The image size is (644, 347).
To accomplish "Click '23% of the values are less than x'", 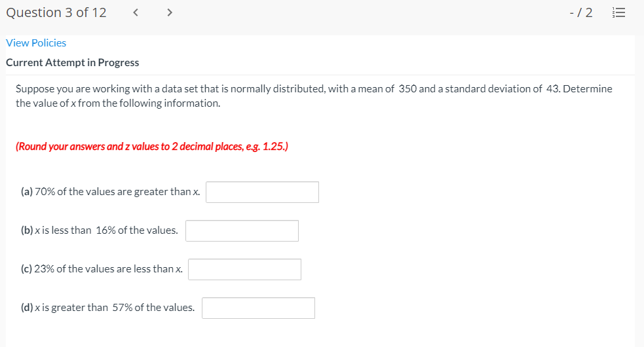I will tap(109, 269).
